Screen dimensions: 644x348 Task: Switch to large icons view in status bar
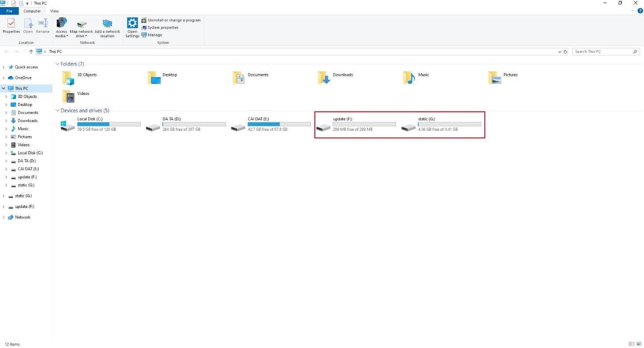point(638,344)
